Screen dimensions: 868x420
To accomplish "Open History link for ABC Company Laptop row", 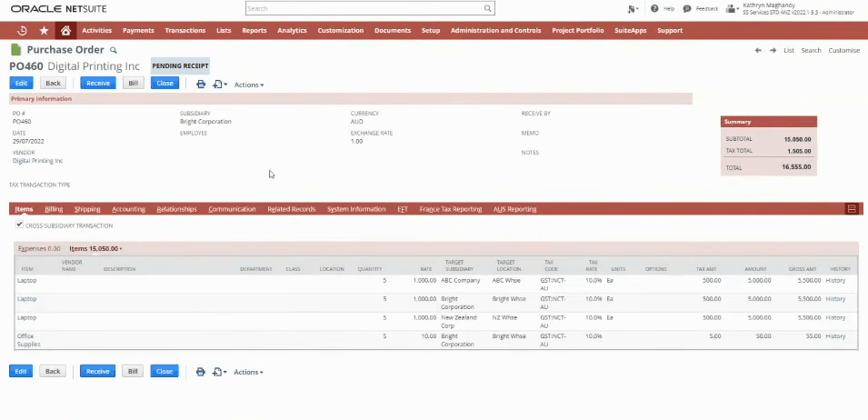I will 835,281.
